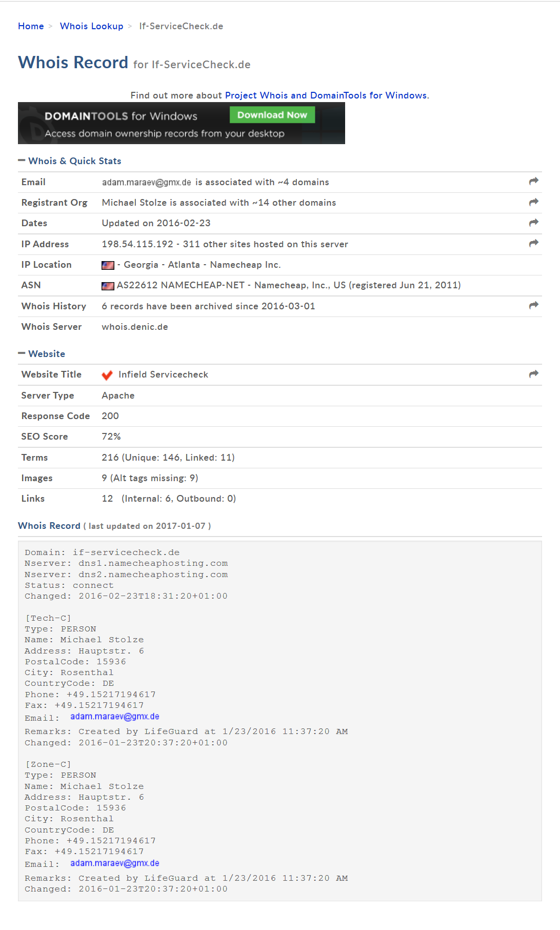Click 'Domain: if-servicecheck.de' record line
560x930 pixels.
102,552
